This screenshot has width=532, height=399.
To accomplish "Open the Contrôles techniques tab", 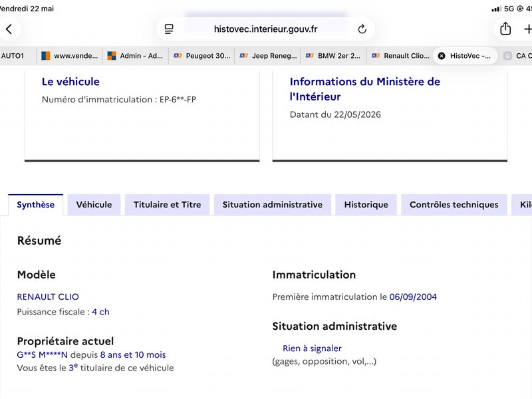I will [x=454, y=205].
